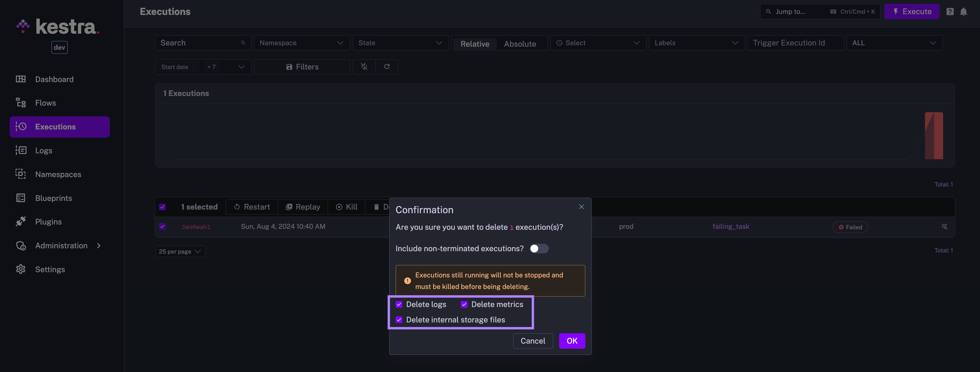Viewport: 980px width, 372px height.
Task: Uncheck the Delete metrics checkbox
Action: point(464,304)
